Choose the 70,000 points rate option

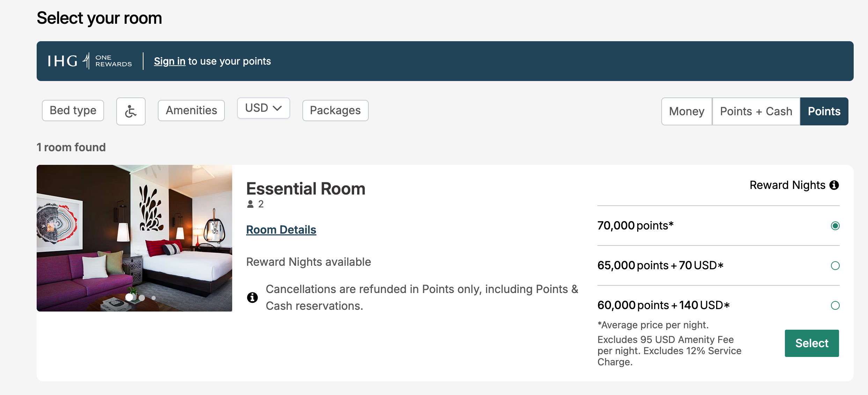click(x=835, y=226)
